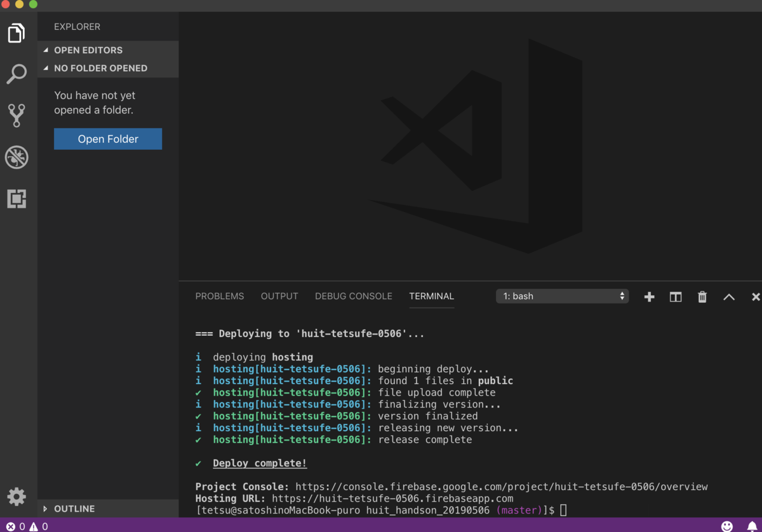The width and height of the screenshot is (762, 532).
Task: Click the 'release complete' terminal line
Action: [x=334, y=440]
